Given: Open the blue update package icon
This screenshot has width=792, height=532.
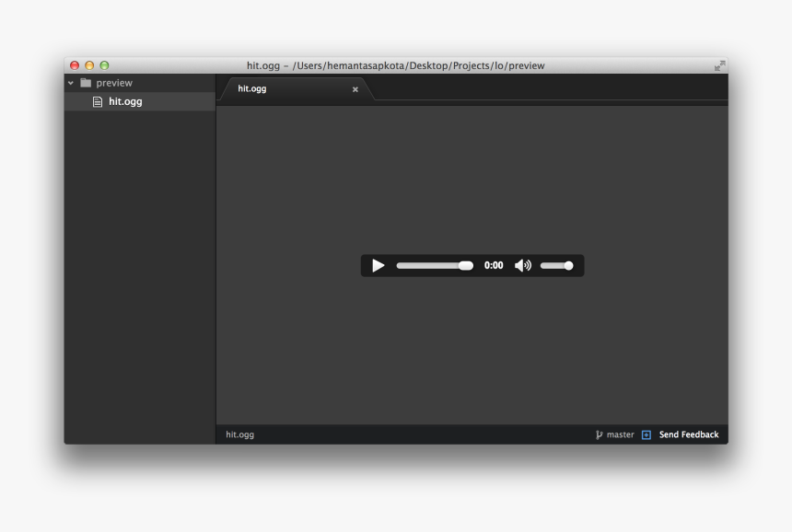Looking at the screenshot, I should coord(646,434).
